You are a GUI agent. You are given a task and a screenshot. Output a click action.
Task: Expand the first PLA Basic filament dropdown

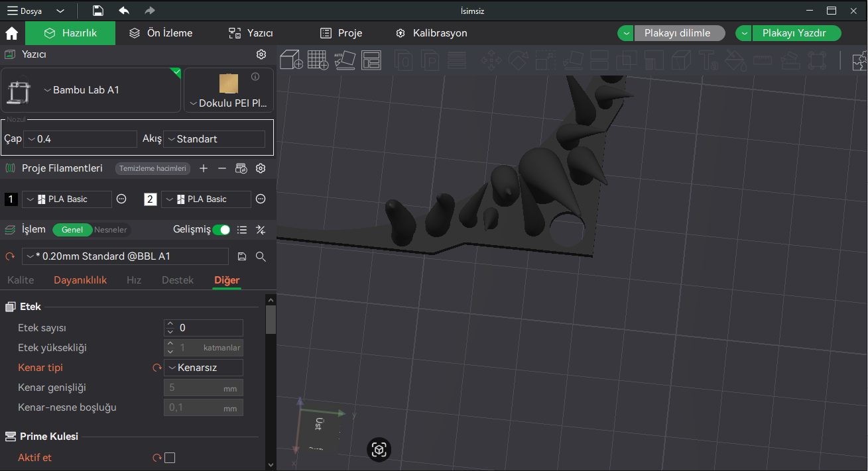pos(67,199)
